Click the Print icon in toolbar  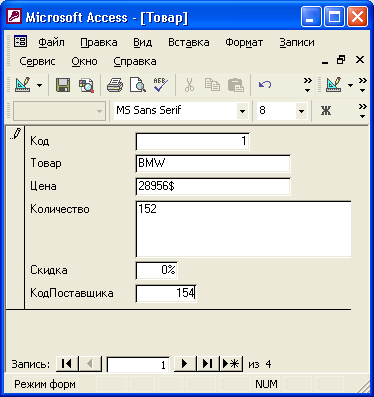[x=115, y=85]
